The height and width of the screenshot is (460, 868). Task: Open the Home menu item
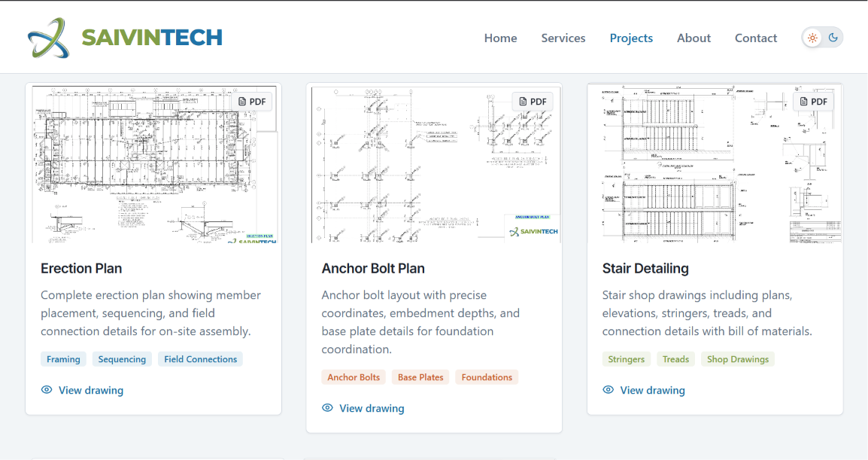(x=500, y=38)
